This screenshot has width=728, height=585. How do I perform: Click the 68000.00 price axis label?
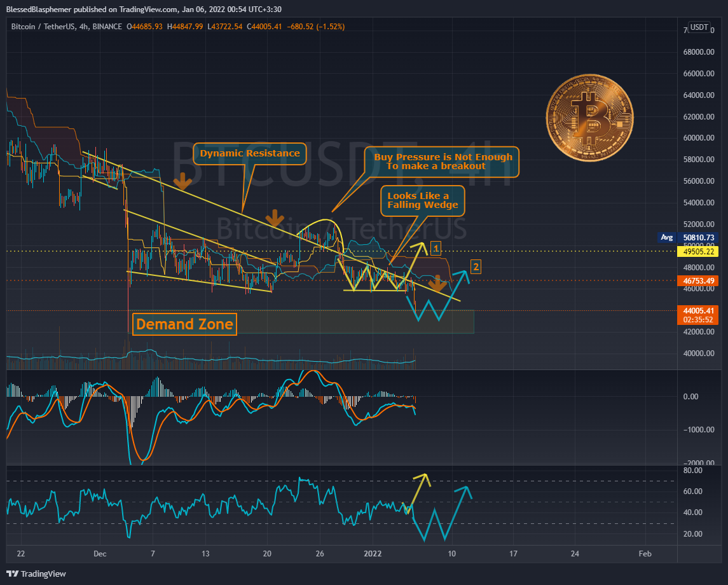[x=698, y=52]
